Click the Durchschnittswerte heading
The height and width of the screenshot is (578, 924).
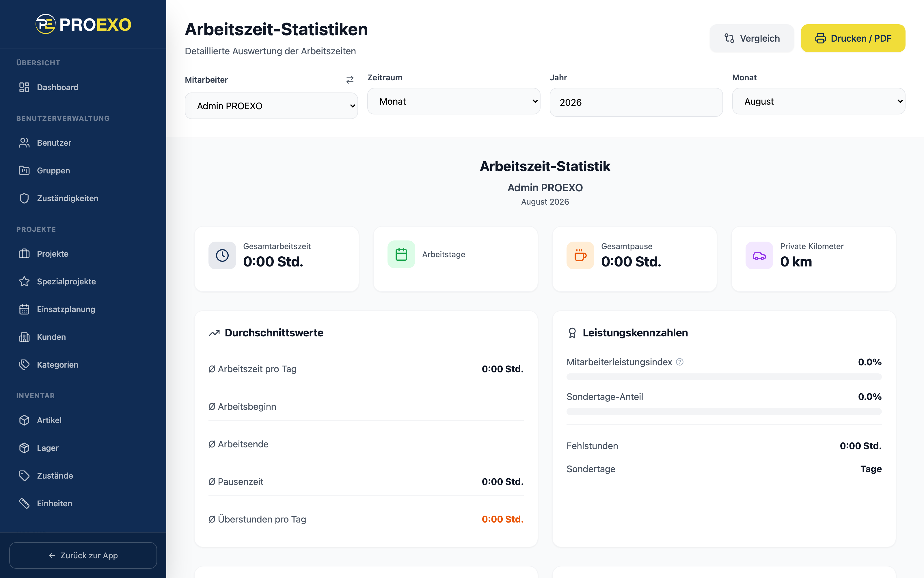(274, 333)
